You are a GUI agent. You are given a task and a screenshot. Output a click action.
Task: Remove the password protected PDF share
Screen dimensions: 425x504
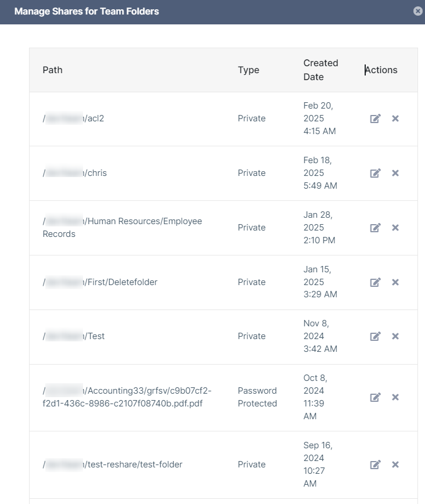(395, 397)
